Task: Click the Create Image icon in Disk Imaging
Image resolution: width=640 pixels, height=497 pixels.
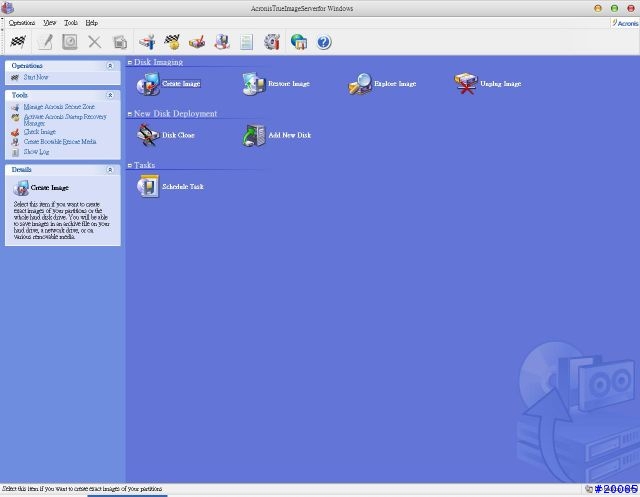Action: tap(148, 84)
